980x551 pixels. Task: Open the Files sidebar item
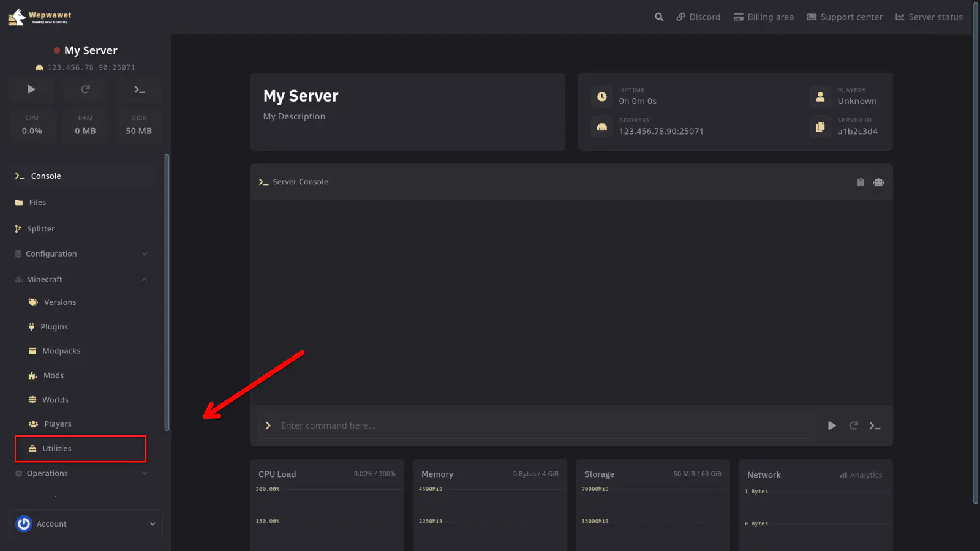tap(37, 203)
